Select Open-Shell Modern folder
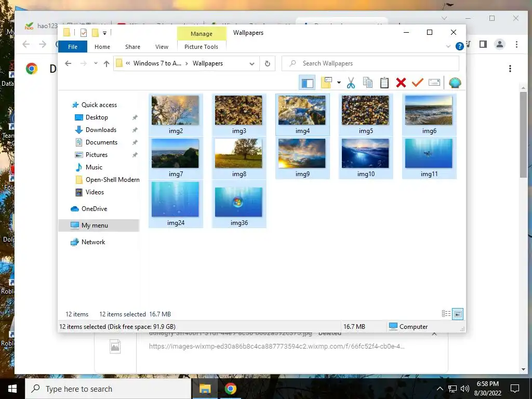This screenshot has height=399, width=532. [x=112, y=180]
